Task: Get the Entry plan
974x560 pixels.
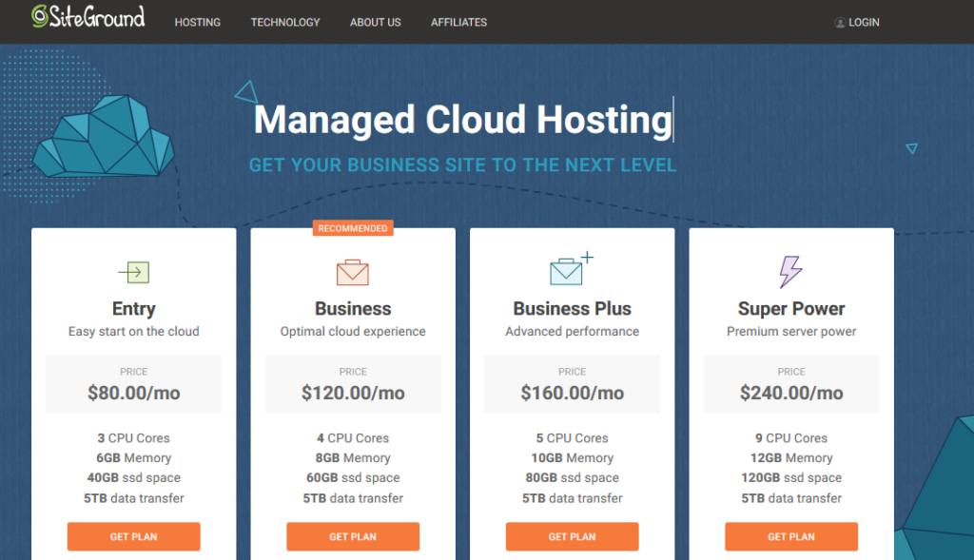Action: (133, 536)
